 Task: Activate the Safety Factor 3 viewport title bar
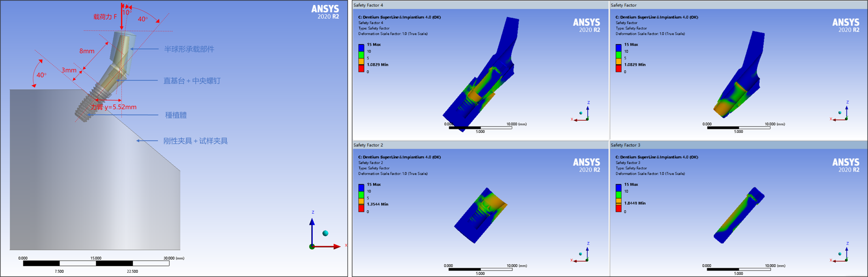(x=738, y=145)
